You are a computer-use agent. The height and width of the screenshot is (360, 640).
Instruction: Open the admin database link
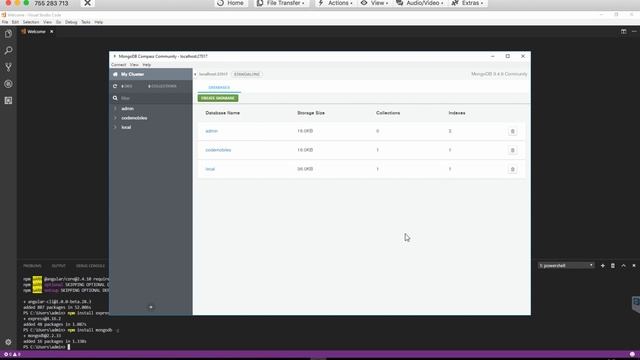211,131
